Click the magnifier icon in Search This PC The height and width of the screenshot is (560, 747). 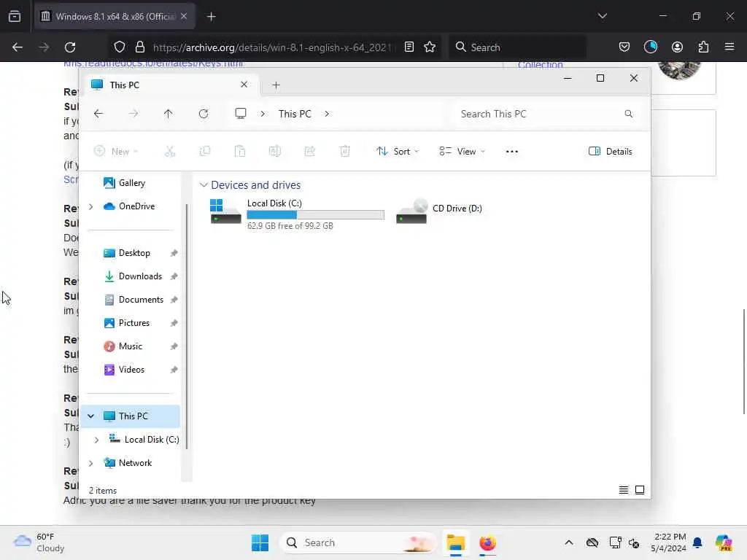[628, 114]
